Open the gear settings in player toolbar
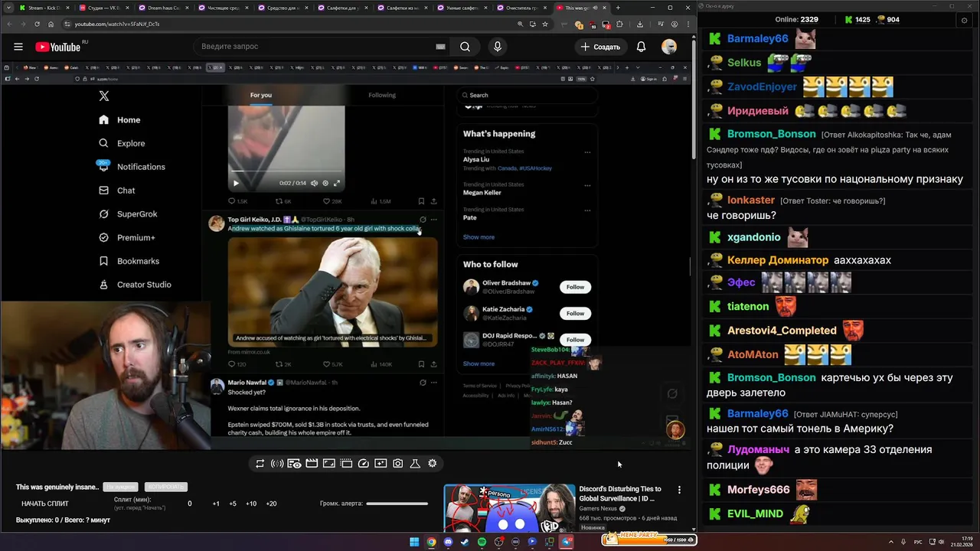 (x=433, y=464)
